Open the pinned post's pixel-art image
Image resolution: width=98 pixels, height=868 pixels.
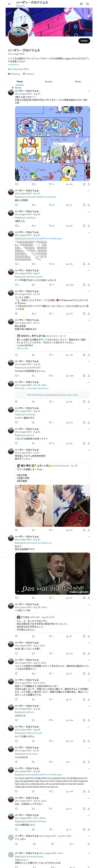tap(52, 144)
